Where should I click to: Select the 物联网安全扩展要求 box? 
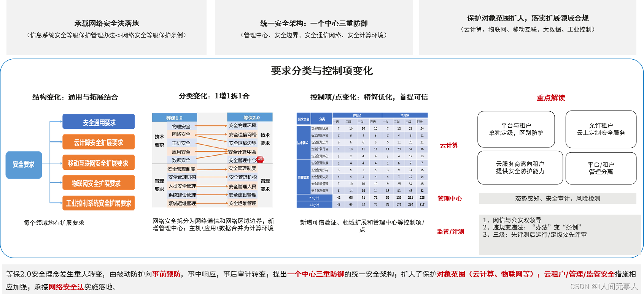click(99, 183)
